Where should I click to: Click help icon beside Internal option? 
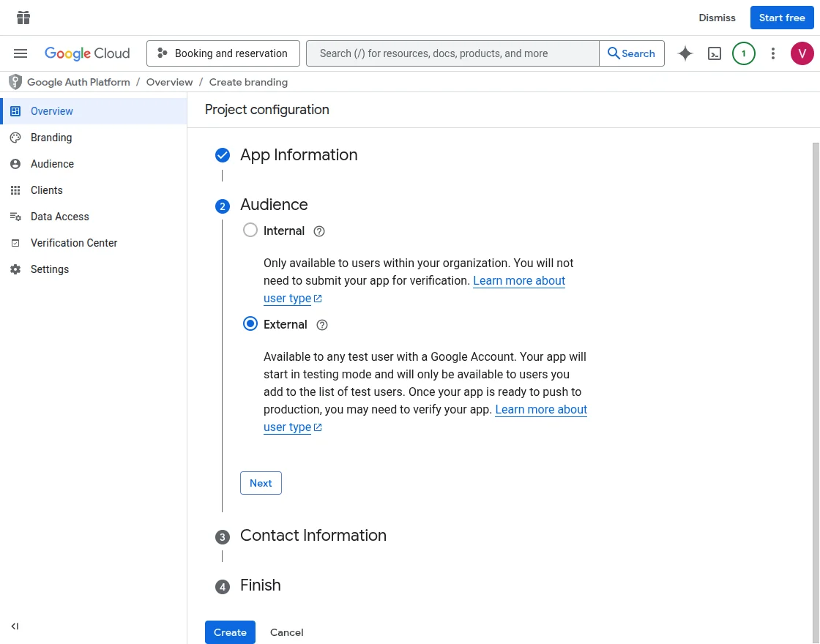tap(319, 231)
